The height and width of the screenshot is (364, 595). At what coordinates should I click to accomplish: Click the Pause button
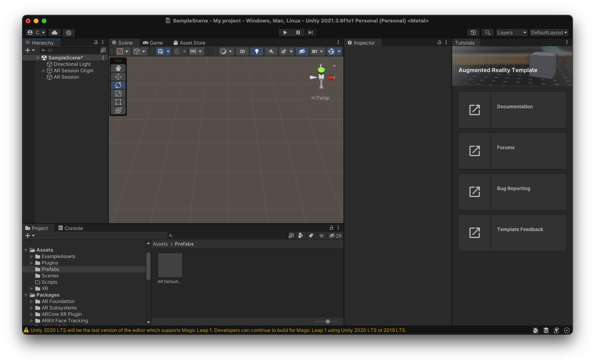tap(298, 33)
